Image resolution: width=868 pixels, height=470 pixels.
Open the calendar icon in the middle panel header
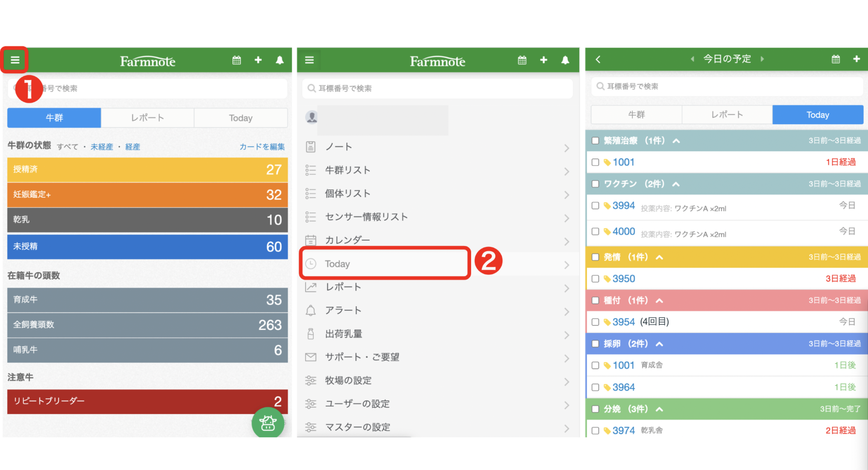pyautogui.click(x=522, y=60)
